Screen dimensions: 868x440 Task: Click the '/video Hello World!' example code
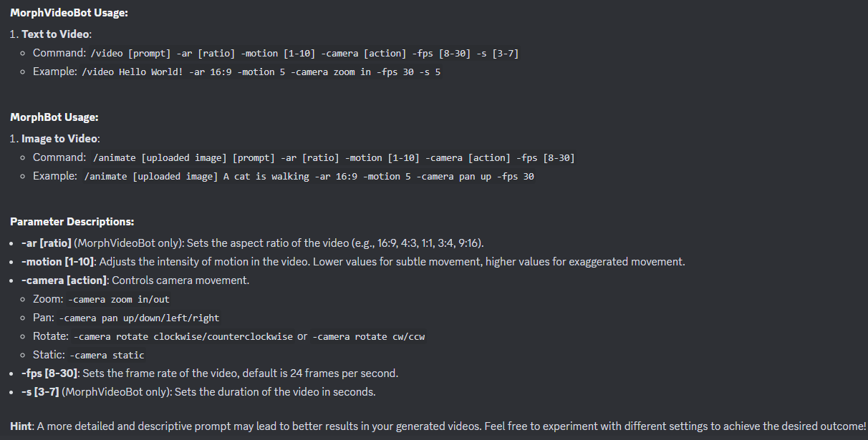click(x=261, y=72)
